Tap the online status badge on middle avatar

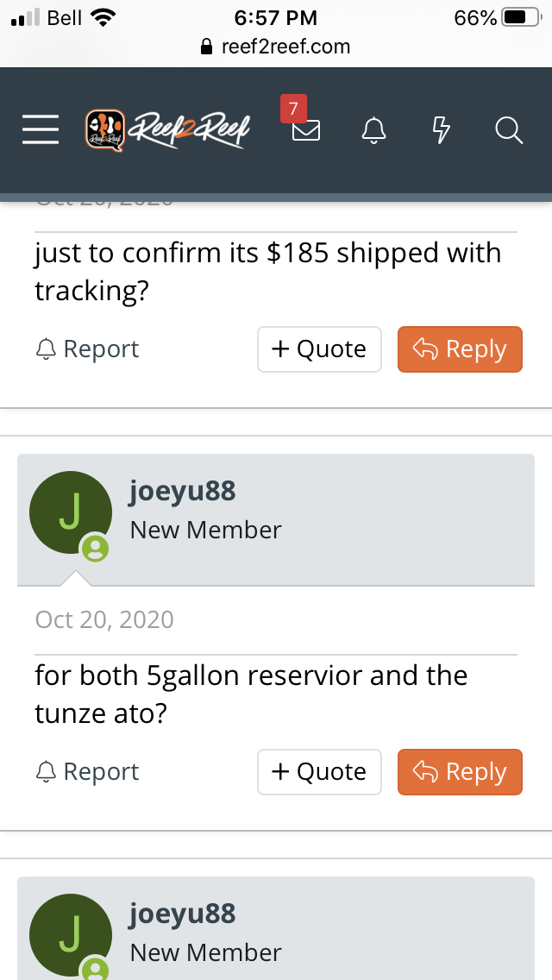click(95, 548)
